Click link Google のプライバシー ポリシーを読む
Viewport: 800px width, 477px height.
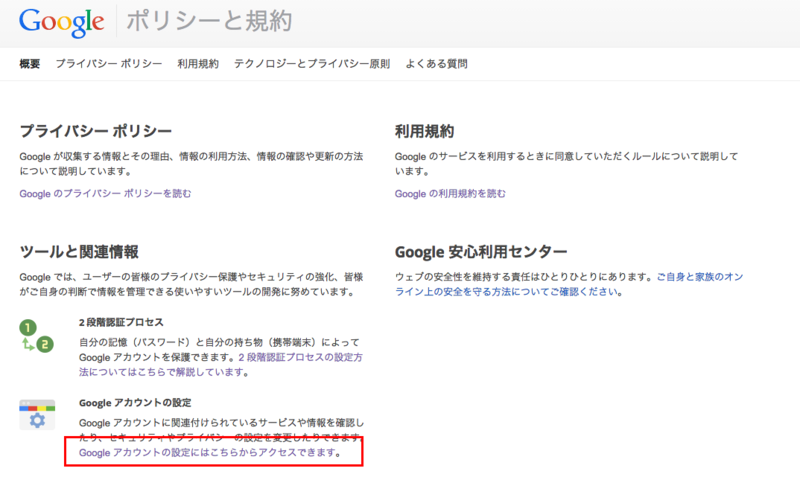(x=105, y=193)
